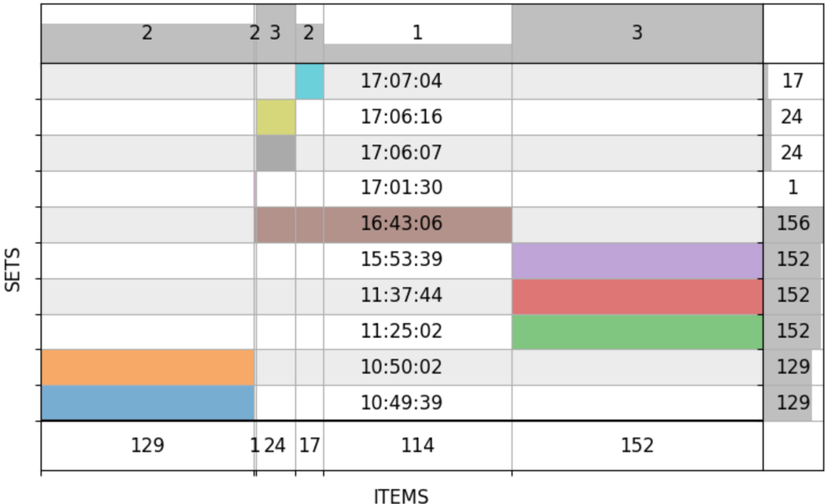Viewport: 829px width, 504px height.
Task: Click the cyan bar in the 17:07:04 row
Action: coord(310,81)
